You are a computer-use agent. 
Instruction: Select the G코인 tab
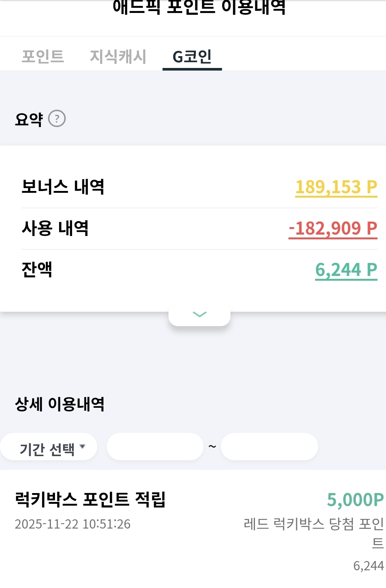click(x=192, y=57)
